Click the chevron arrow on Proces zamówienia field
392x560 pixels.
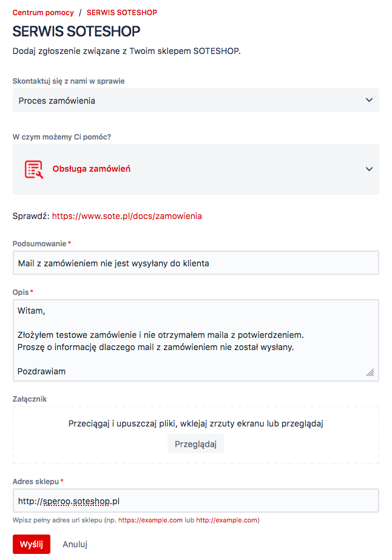tap(369, 100)
